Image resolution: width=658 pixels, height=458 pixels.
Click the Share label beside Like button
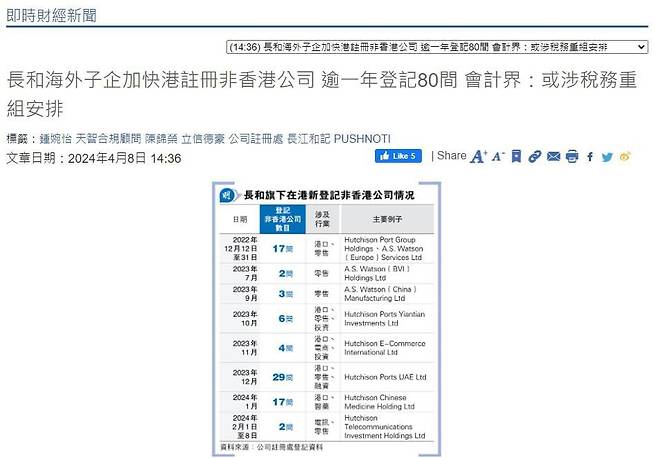452,155
